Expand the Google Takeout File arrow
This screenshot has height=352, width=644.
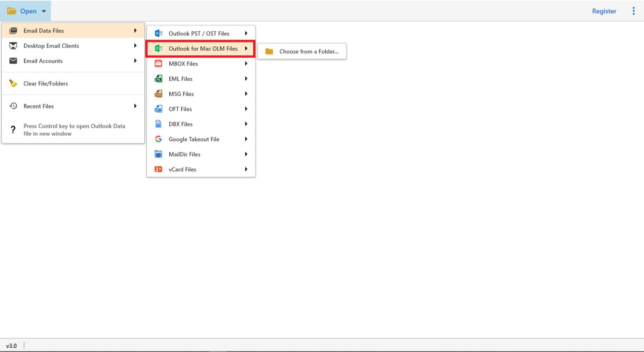pos(246,139)
